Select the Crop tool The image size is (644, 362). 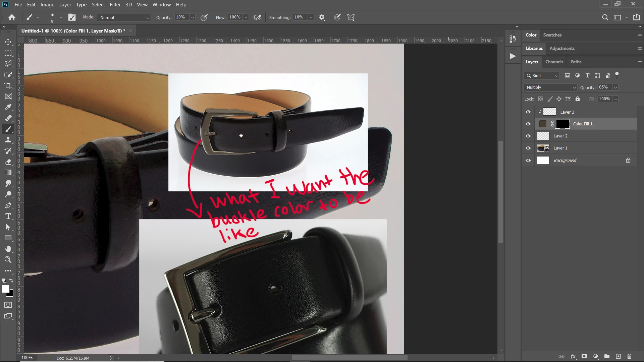pyautogui.click(x=8, y=85)
